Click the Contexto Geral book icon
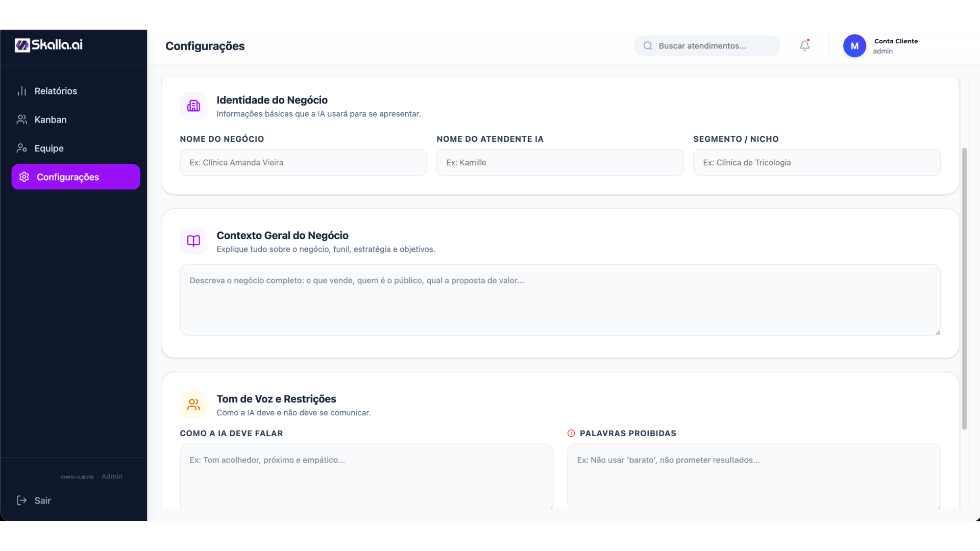 click(193, 241)
